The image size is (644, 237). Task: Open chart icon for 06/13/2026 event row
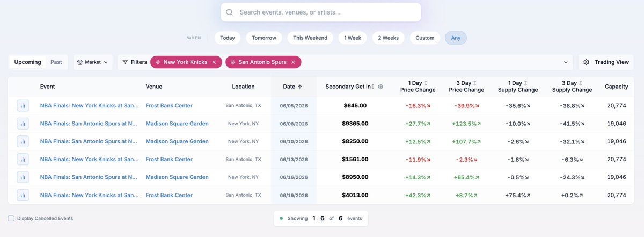coord(23,160)
